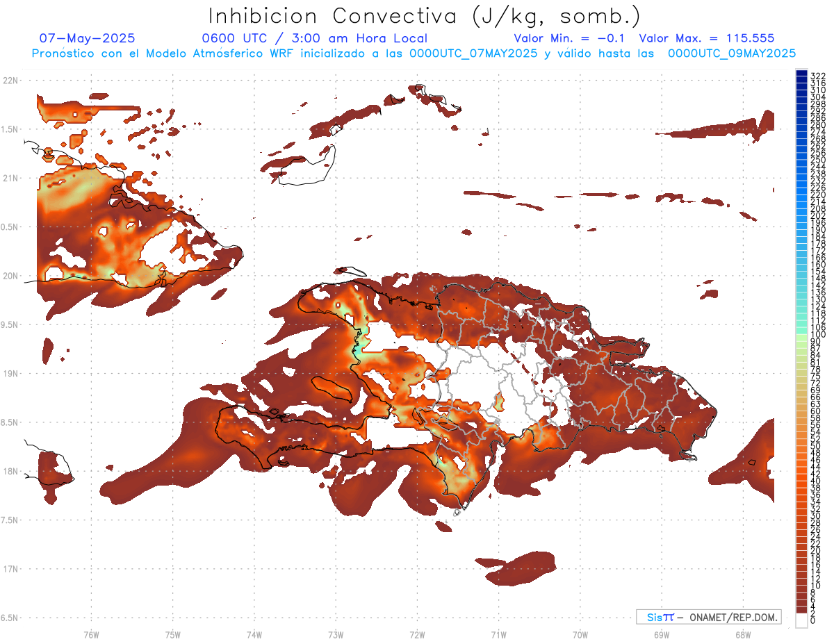Click the "0.5N" latitude label
Image resolution: width=834 pixels, height=644 pixels.
point(10,227)
